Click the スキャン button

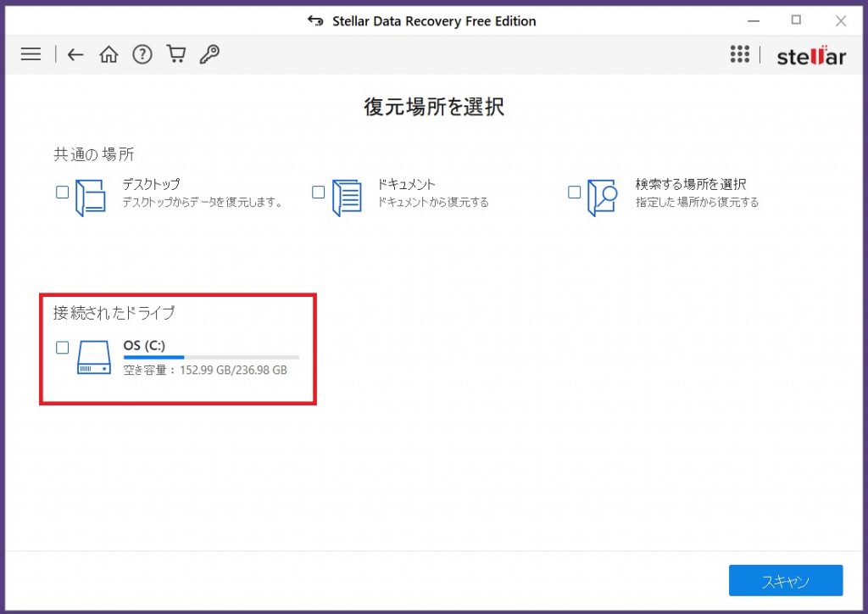pos(786,580)
